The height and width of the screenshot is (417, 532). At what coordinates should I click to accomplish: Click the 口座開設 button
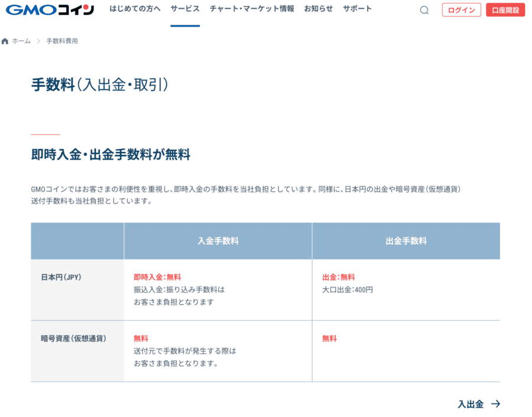(x=505, y=10)
